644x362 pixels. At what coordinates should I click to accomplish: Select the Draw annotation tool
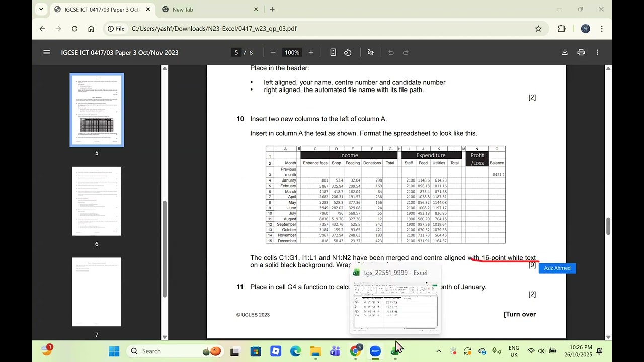point(371,52)
